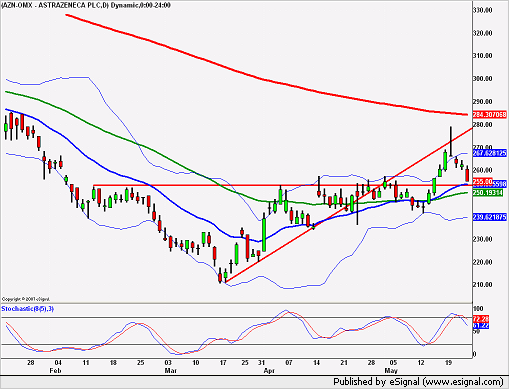
Task: Click the Published by eSignal footer text
Action: coord(418,382)
